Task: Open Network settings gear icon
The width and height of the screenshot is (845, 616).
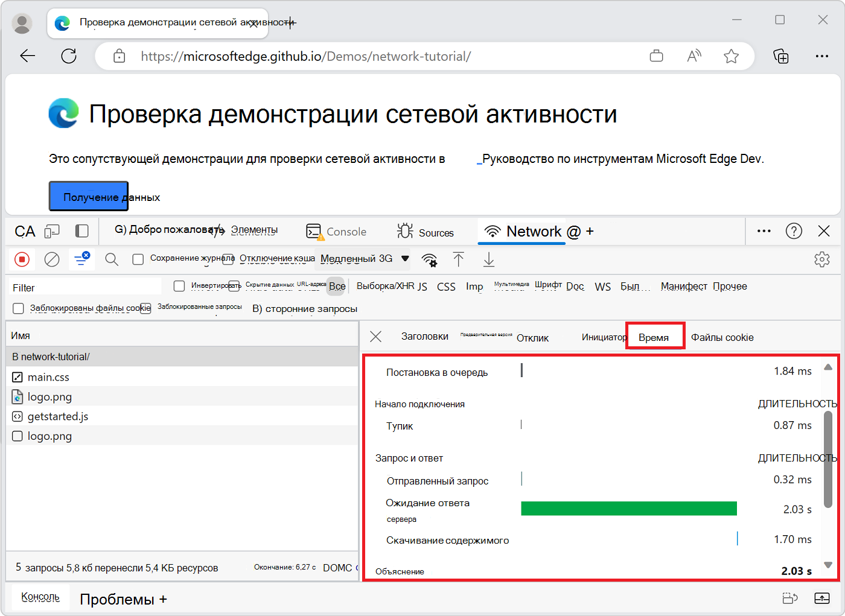Action: coord(822,259)
